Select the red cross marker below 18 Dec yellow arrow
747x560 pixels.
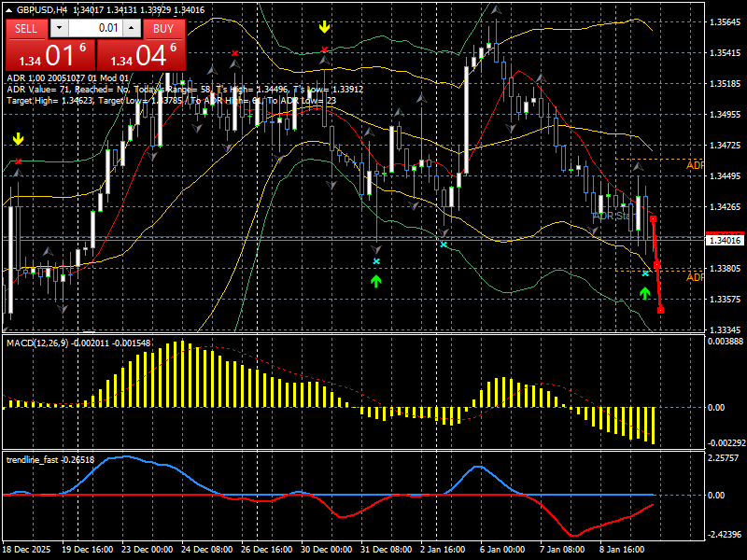click(18, 161)
